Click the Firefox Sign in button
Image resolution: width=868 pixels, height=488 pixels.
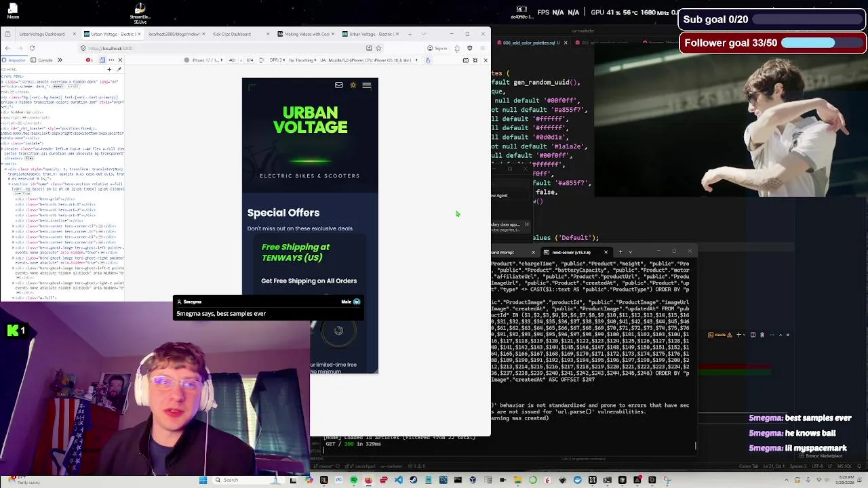438,48
